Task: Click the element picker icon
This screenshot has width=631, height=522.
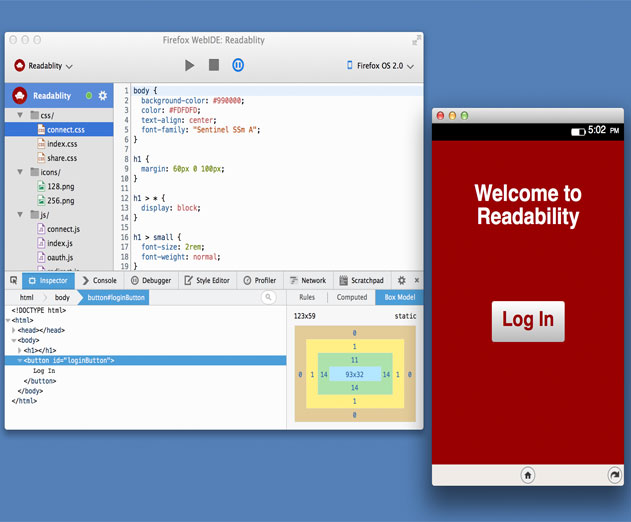Action: pos(14,280)
